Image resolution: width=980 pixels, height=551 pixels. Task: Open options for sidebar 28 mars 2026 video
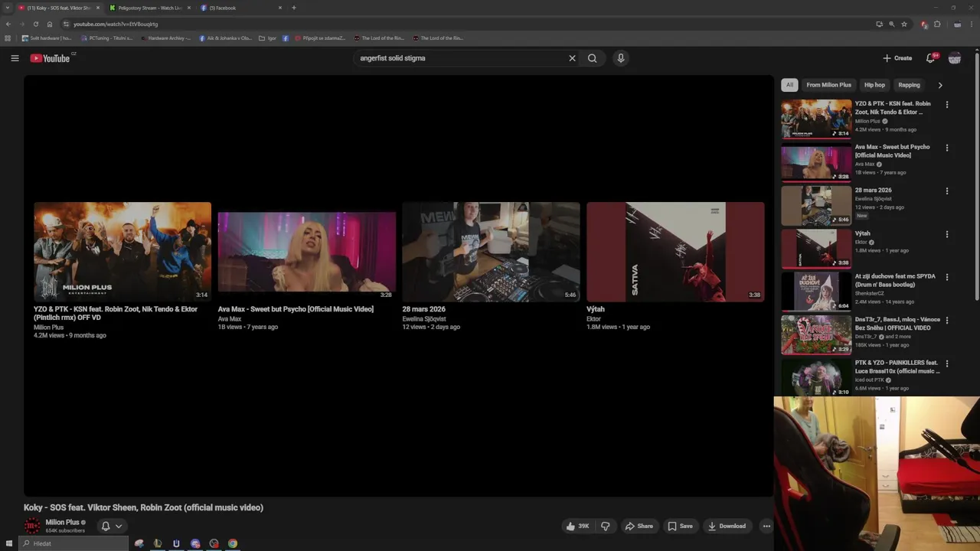(x=947, y=191)
